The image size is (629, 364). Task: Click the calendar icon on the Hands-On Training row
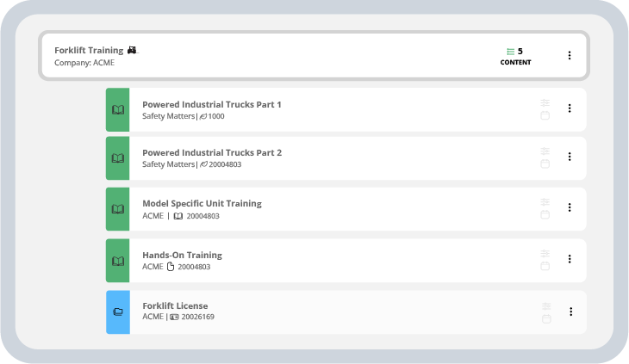pyautogui.click(x=545, y=267)
